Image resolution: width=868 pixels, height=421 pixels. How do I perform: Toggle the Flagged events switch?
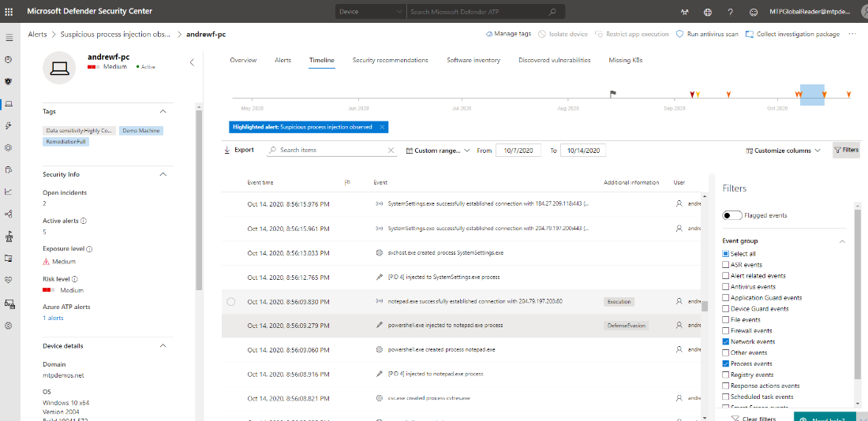tap(731, 215)
